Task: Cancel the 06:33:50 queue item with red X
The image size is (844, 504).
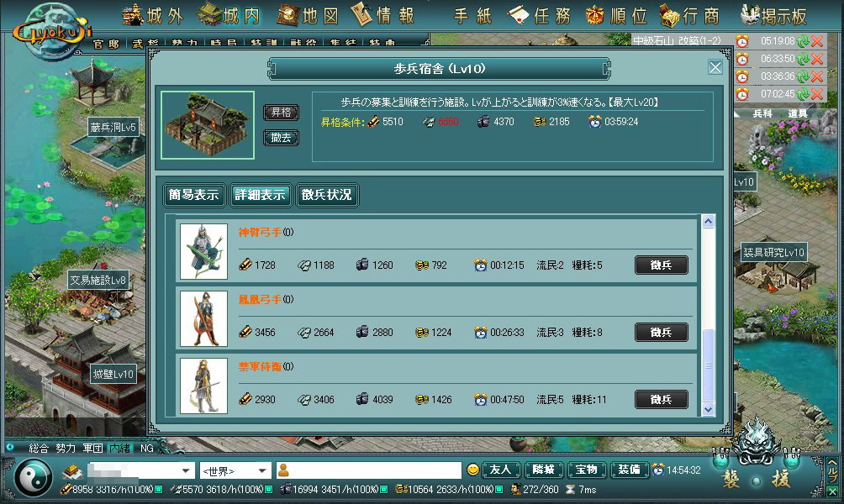Action: click(x=816, y=59)
